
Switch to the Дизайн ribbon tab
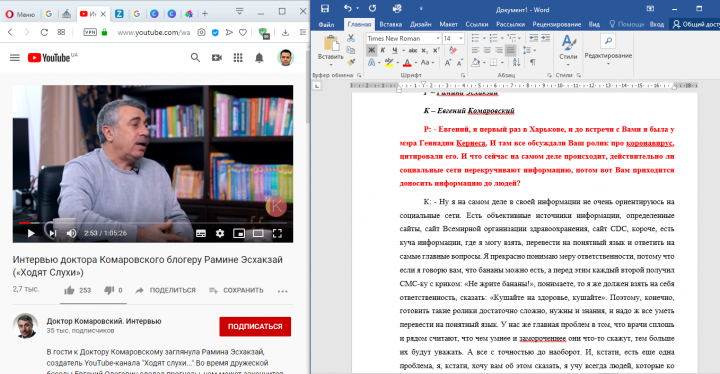click(x=421, y=24)
